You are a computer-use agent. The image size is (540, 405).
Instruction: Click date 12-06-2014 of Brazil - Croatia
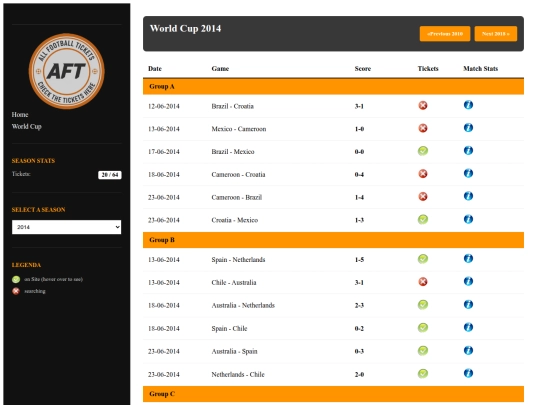tap(164, 106)
